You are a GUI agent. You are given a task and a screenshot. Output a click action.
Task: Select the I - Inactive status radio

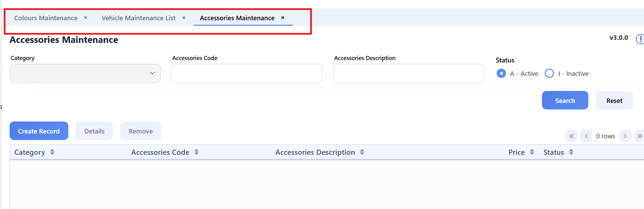(549, 73)
